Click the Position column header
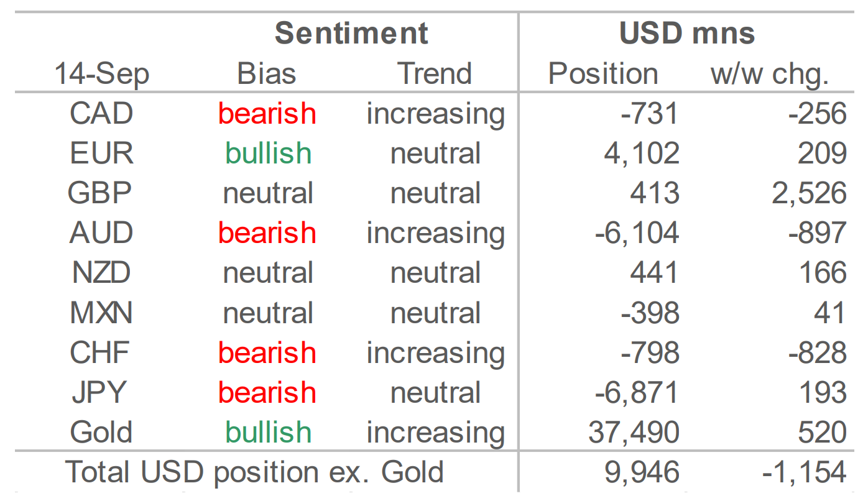Viewport: 868px width, 501px height. (603, 73)
